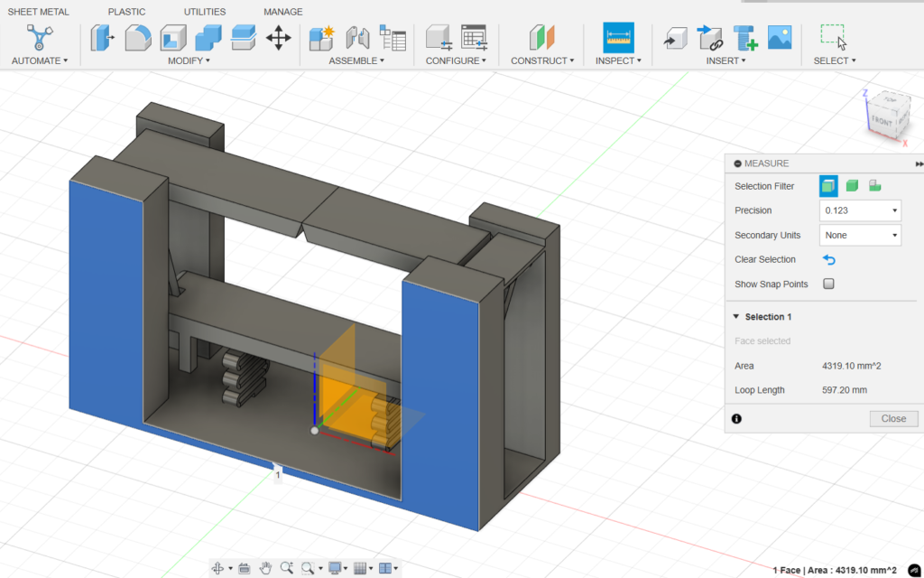Switch to the PLASTIC tab

coord(126,12)
